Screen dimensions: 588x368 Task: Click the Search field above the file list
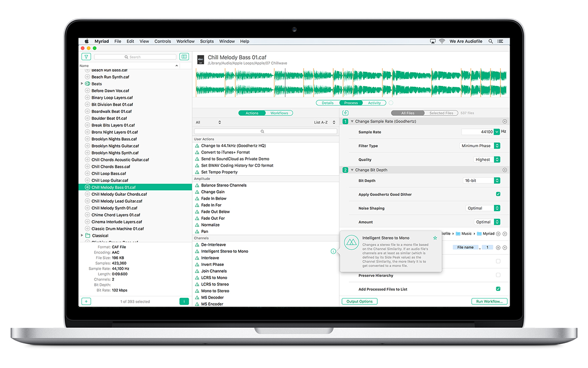(x=135, y=56)
